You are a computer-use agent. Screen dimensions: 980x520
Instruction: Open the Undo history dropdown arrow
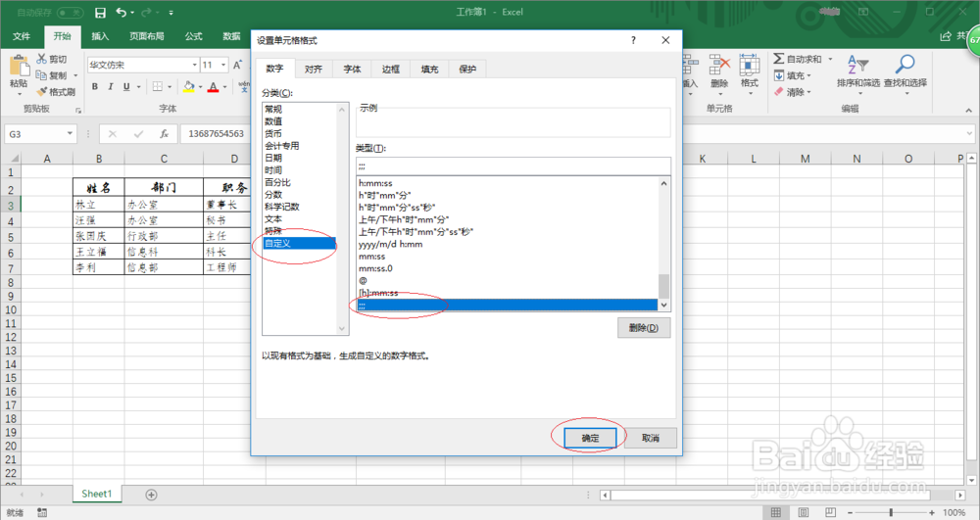click(132, 13)
